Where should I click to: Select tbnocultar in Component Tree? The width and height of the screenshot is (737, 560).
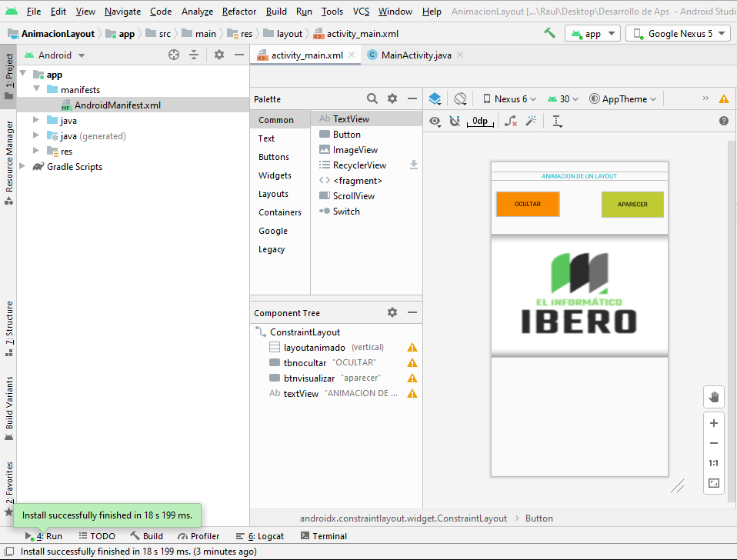coord(305,362)
